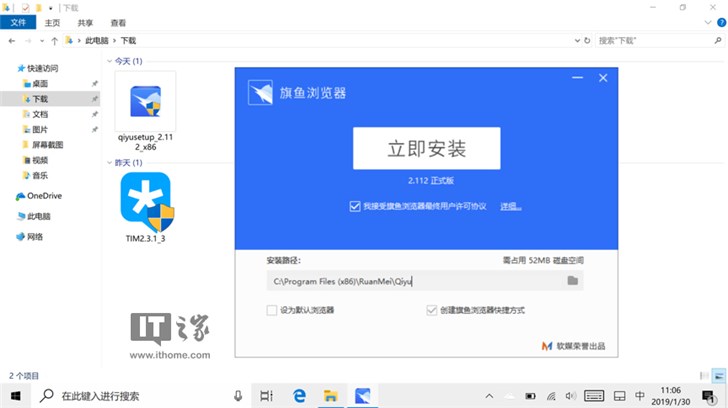Close the 旗鱼浏览器 installer dialog
Image resolution: width=728 pixels, height=408 pixels.
[603, 78]
